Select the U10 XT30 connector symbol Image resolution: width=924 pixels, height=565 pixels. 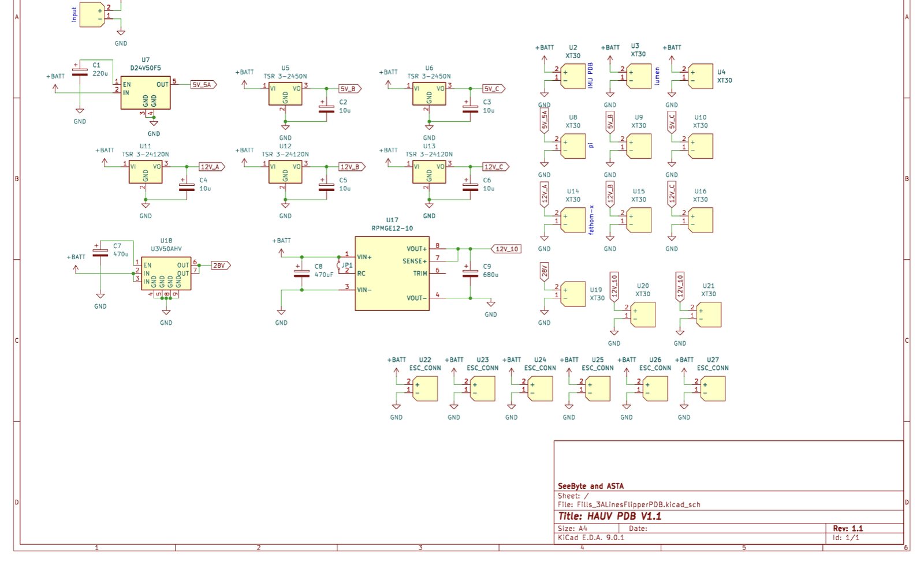pos(701,146)
